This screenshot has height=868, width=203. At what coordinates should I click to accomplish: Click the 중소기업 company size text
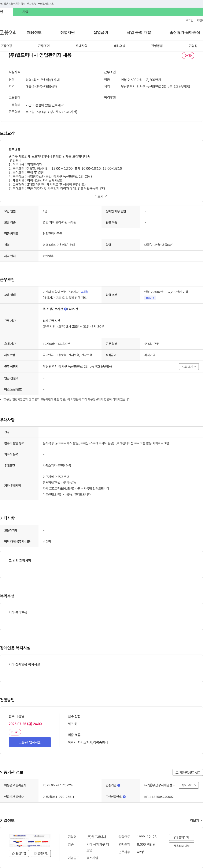pyautogui.click(x=92, y=858)
